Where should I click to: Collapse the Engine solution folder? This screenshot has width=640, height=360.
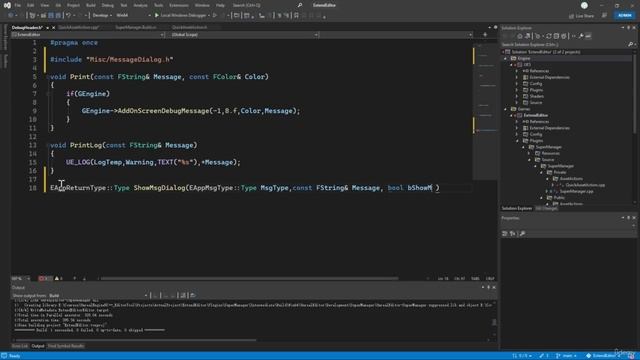pos(505,58)
